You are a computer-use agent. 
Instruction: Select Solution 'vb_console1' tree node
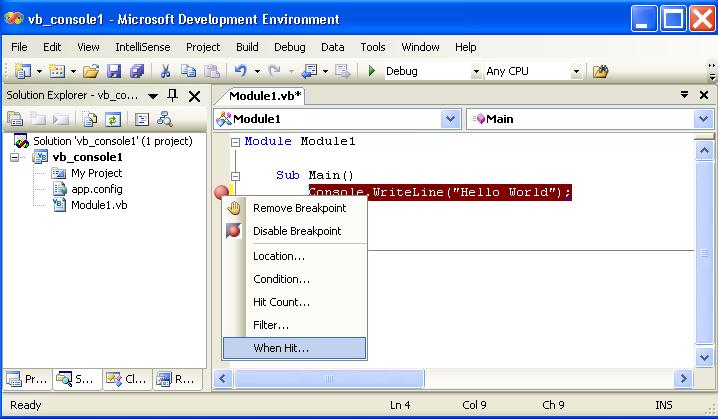click(113, 141)
